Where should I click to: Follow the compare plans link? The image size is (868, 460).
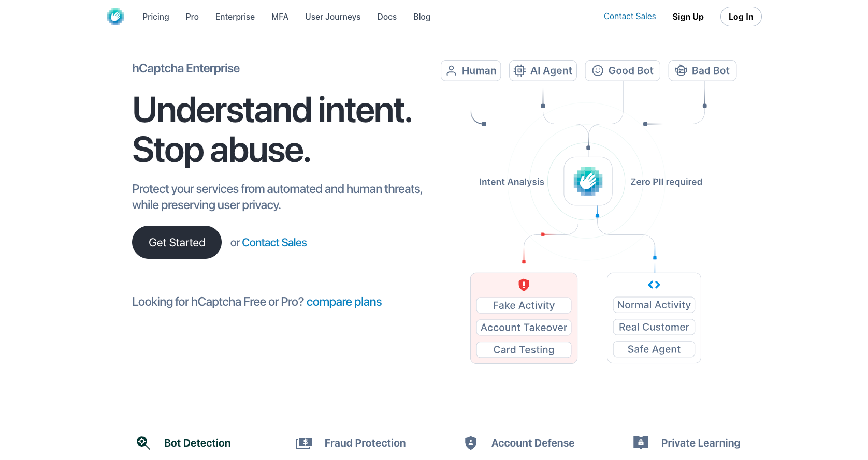344,302
